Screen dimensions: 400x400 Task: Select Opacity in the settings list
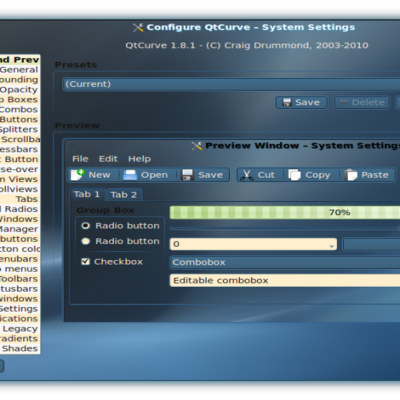[19, 90]
